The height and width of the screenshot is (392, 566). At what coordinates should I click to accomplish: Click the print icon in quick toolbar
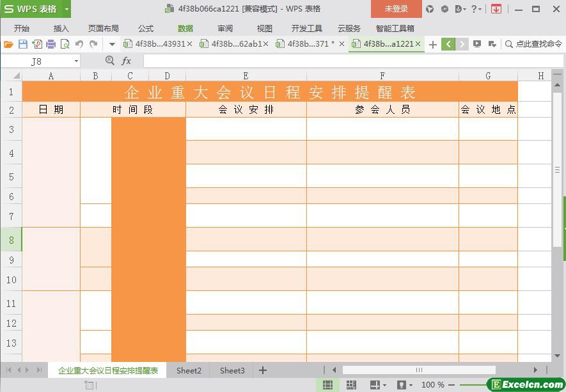pos(51,44)
